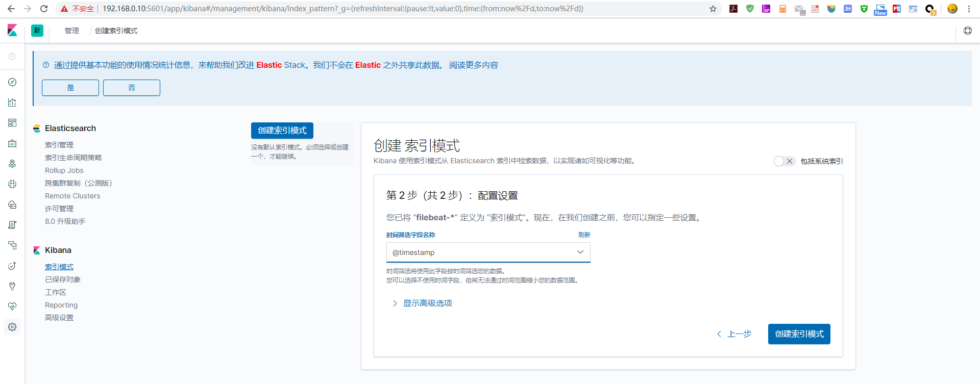980x384 pixels.
Task: Open Rollup Jobs menu item
Action: click(64, 170)
